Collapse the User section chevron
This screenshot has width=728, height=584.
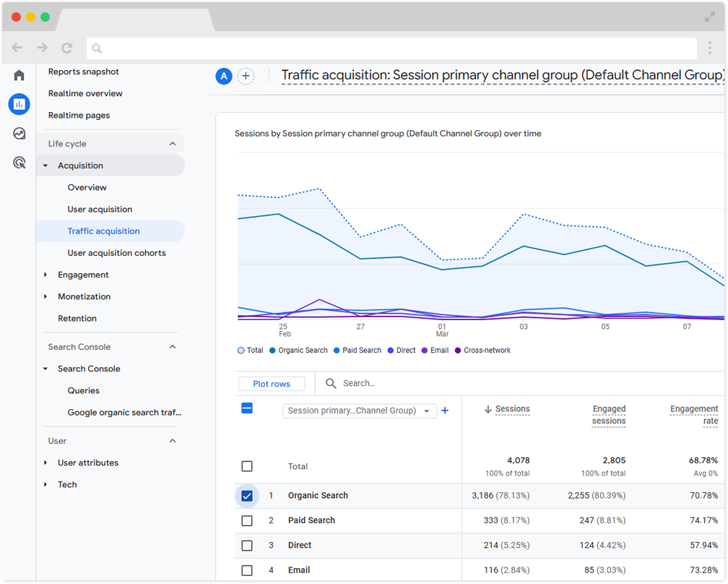click(x=173, y=441)
